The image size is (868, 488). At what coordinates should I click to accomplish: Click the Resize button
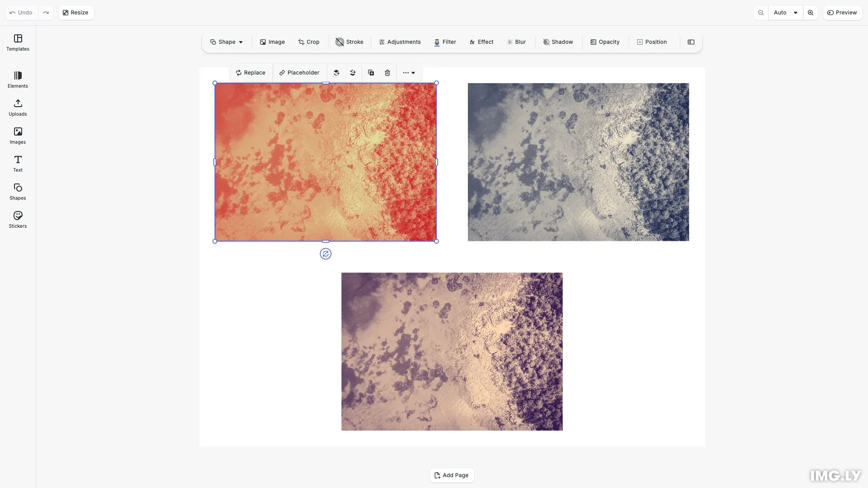75,13
